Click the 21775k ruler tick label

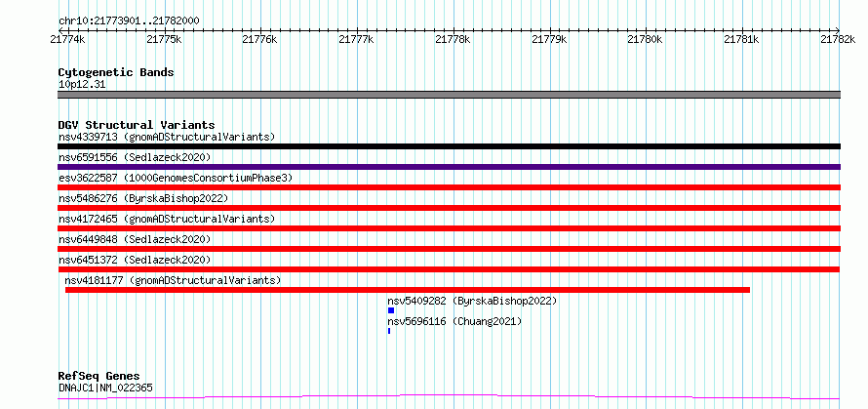tap(164, 39)
